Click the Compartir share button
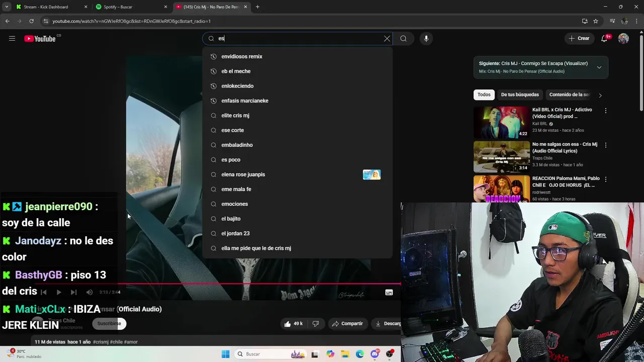 coord(347,324)
